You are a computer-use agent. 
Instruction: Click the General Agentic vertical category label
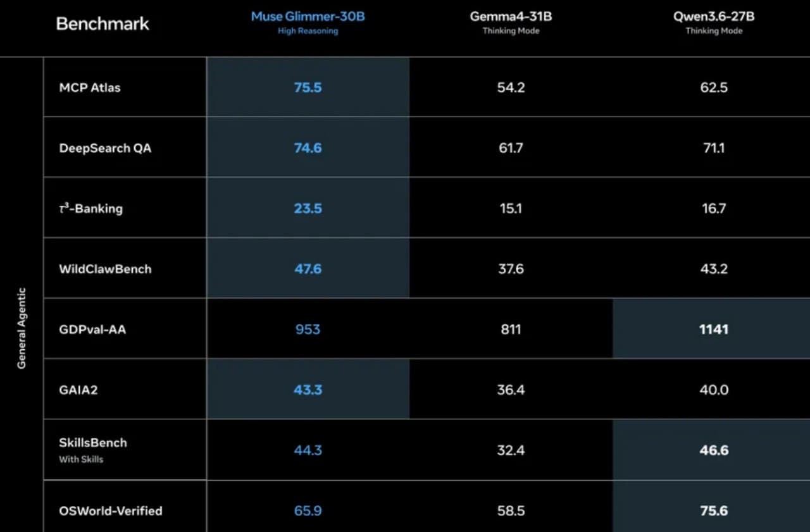[x=22, y=328]
